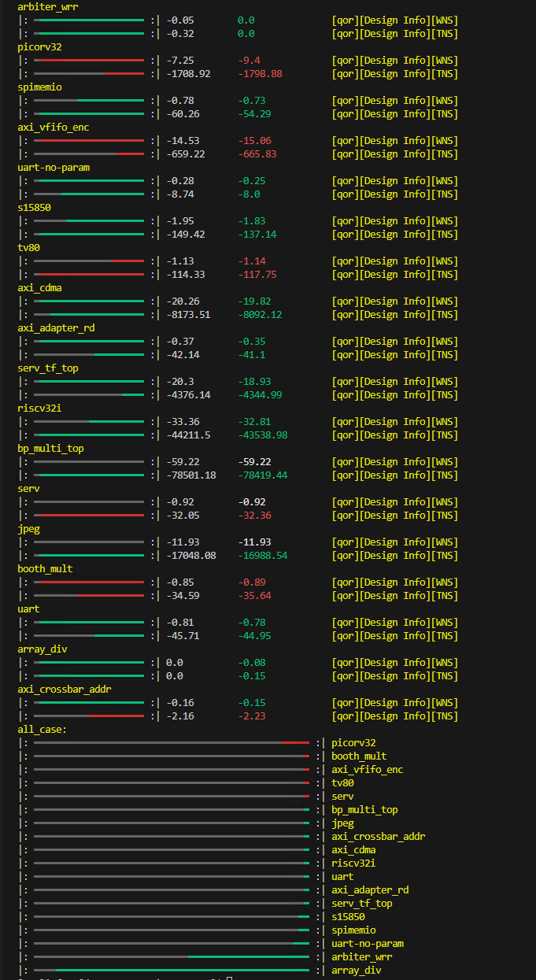Select the green value -16988.54

pos(262,556)
